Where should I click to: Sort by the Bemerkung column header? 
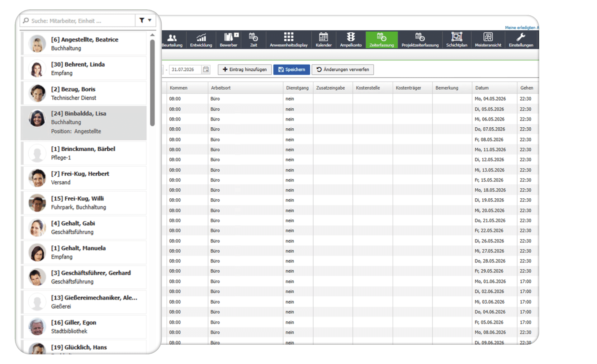coord(452,88)
